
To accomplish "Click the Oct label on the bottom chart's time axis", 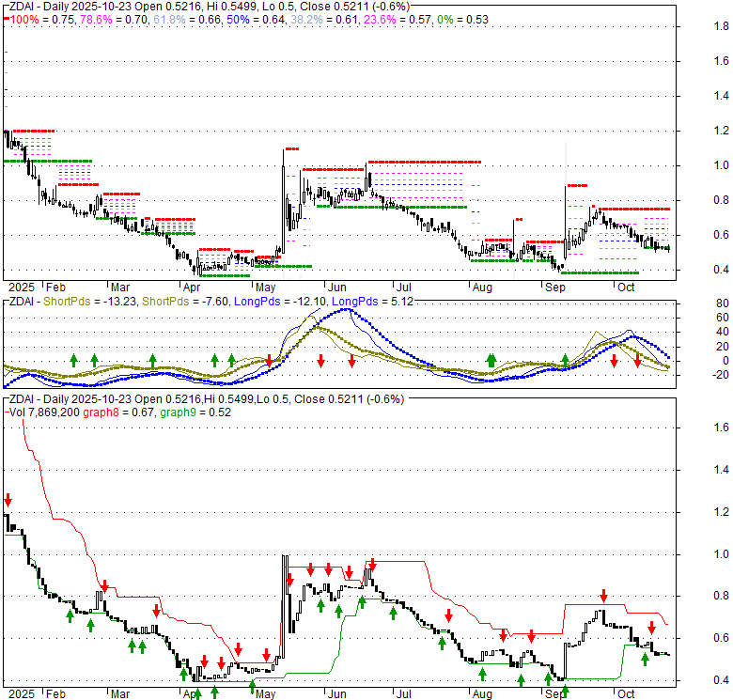I will click(x=626, y=694).
